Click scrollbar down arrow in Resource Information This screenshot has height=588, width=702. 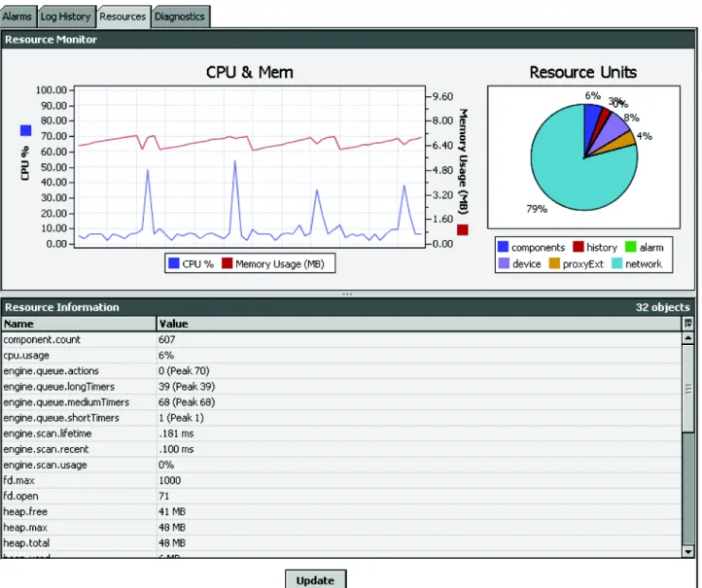pyautogui.click(x=688, y=552)
